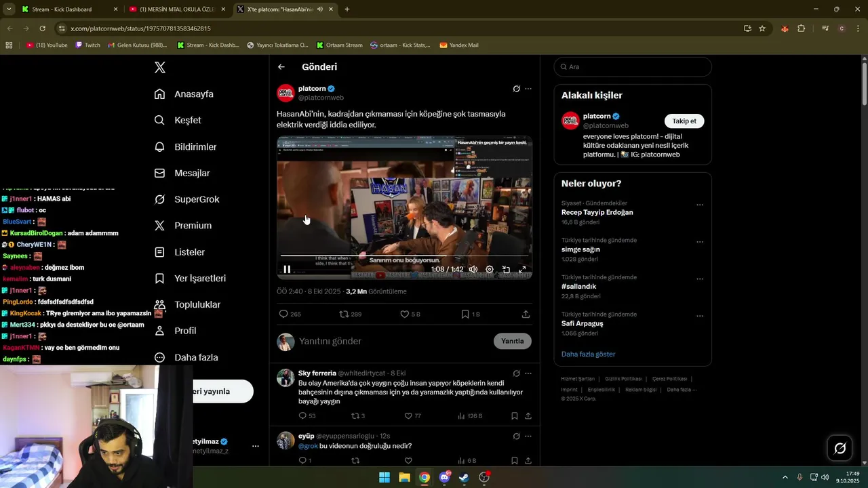
Task: Mute the video volume icon
Action: coord(473,269)
